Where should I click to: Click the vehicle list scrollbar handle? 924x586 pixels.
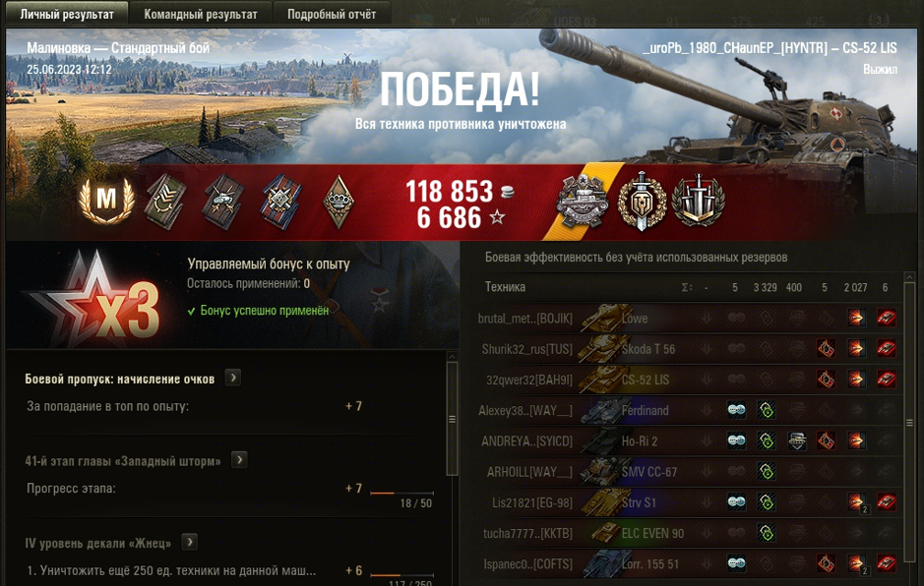910,422
